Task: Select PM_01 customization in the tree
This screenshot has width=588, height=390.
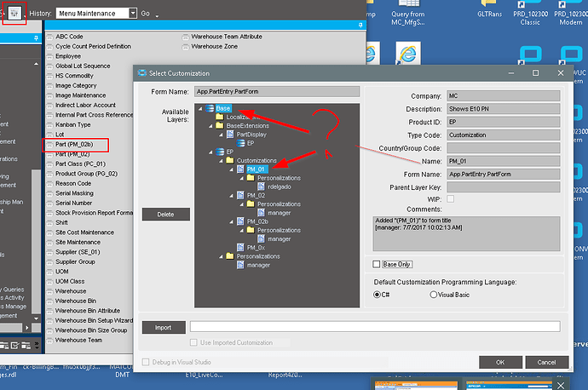Action: (x=257, y=169)
